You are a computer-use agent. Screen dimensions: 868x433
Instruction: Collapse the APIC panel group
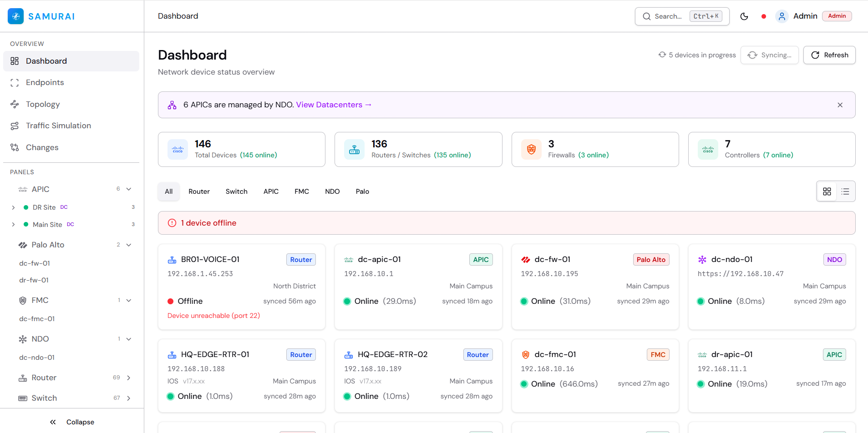pyautogui.click(x=129, y=189)
